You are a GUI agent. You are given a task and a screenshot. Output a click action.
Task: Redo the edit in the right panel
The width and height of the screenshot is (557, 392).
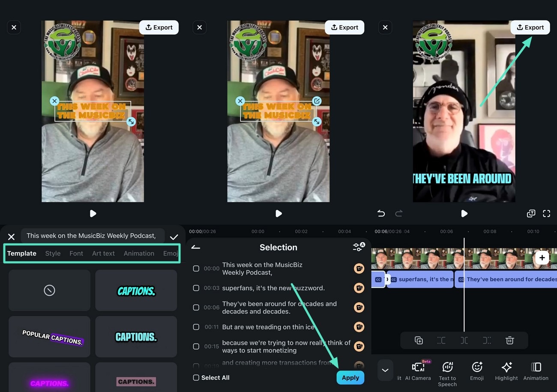[x=398, y=214]
